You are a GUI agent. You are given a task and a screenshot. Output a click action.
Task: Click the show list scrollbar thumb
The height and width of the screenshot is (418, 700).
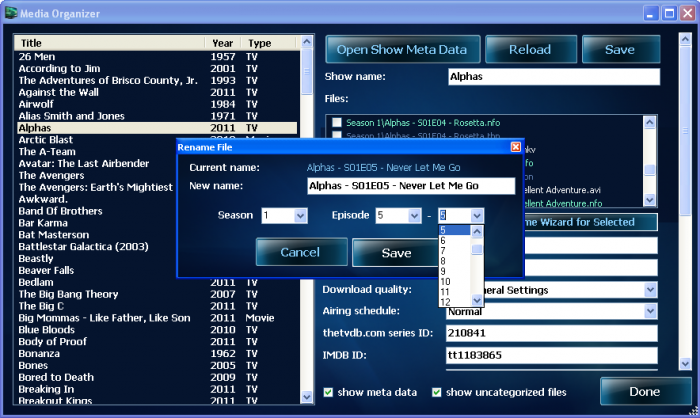point(307,71)
